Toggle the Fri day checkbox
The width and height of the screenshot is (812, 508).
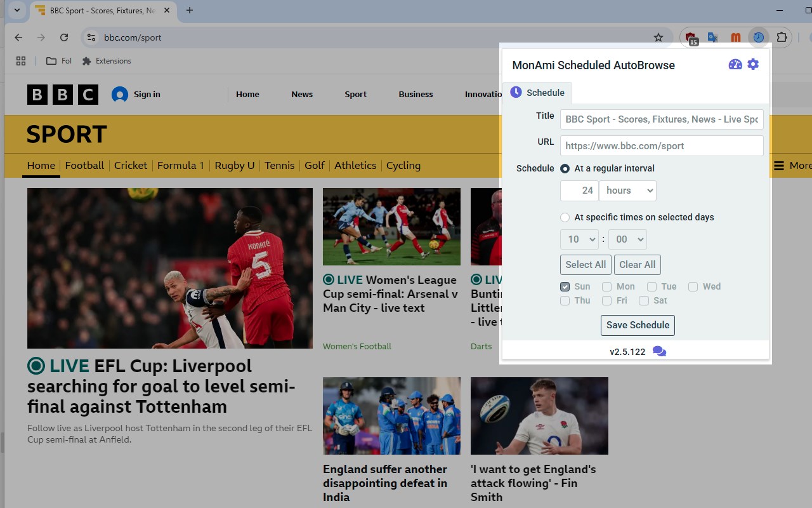tap(606, 300)
